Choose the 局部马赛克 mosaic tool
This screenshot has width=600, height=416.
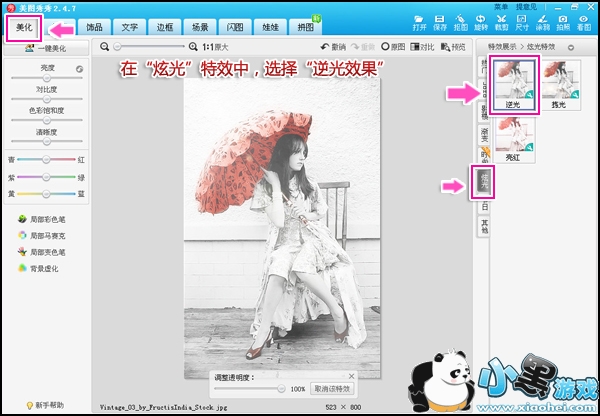pyautogui.click(x=42, y=234)
